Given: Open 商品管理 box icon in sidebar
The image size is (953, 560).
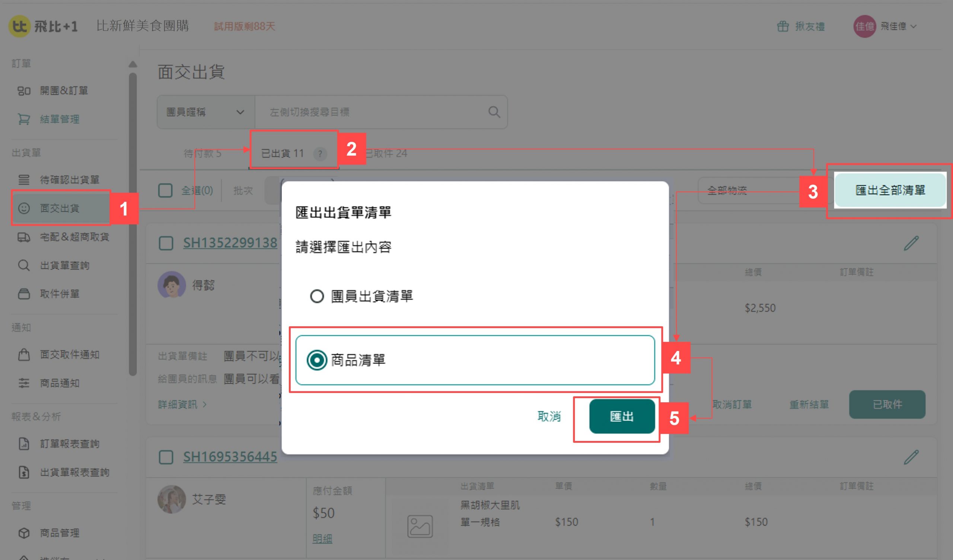Looking at the screenshot, I should coord(23,533).
